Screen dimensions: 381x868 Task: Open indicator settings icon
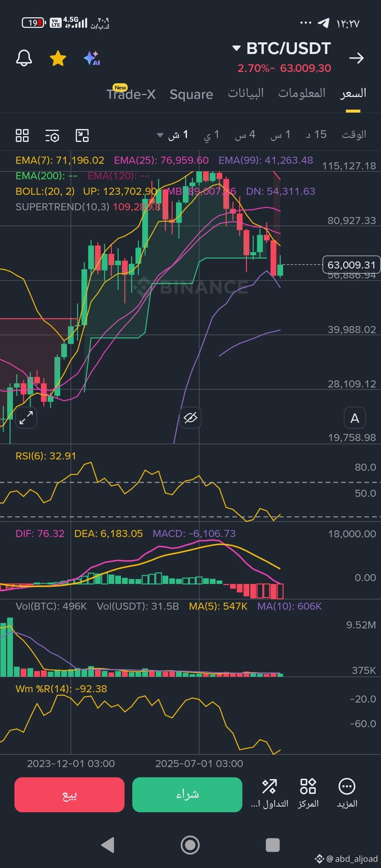point(52,135)
